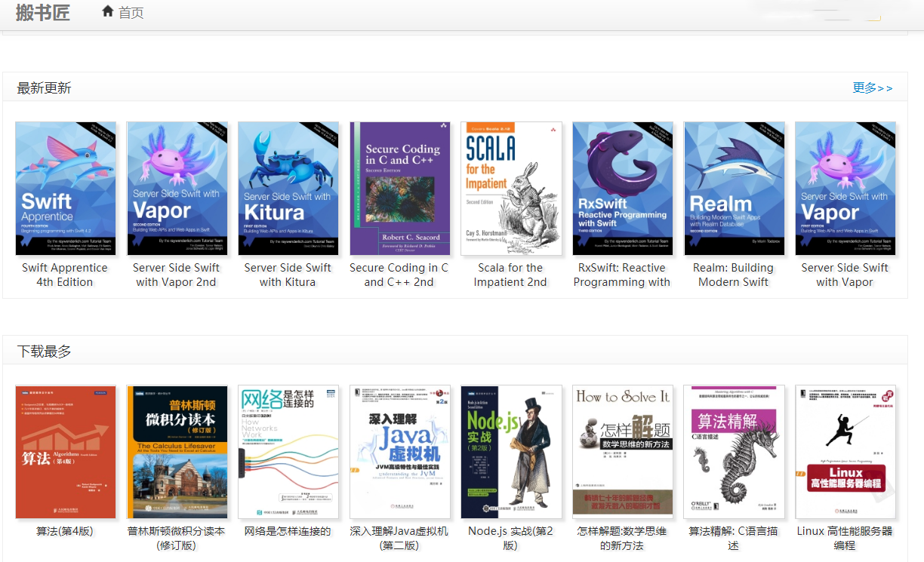The width and height of the screenshot is (924, 562).
Task: Open the 网络是怎样连接的 book cover
Action: point(288,452)
